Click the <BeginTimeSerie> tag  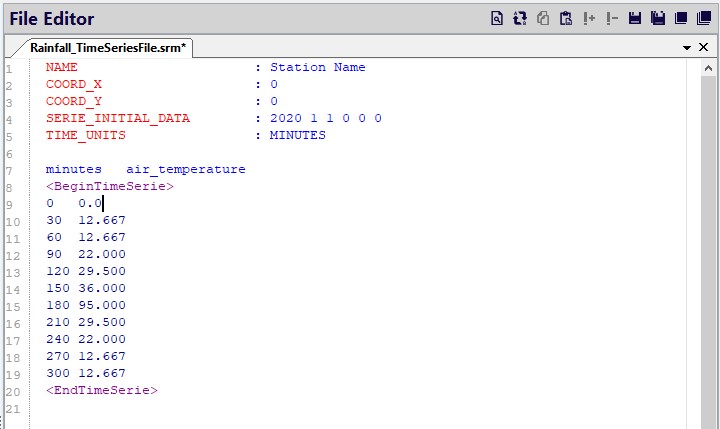click(x=110, y=186)
